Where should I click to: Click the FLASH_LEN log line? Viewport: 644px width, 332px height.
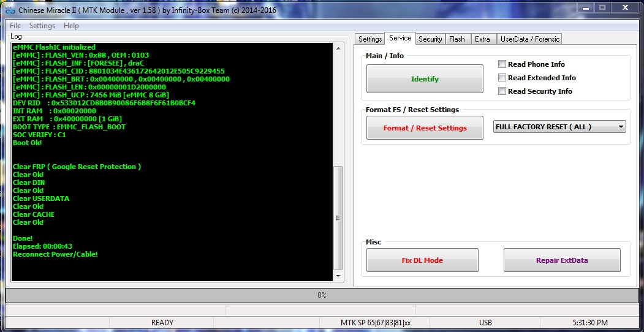(89, 87)
